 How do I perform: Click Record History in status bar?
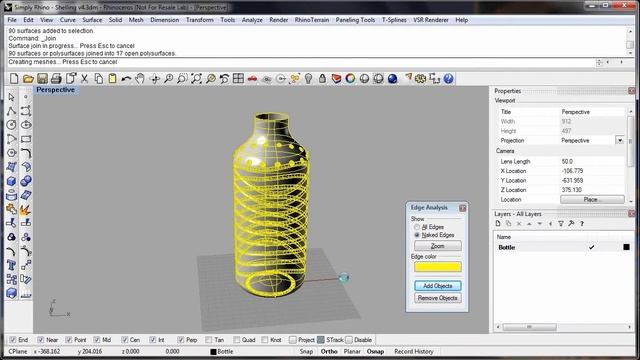[413, 351]
